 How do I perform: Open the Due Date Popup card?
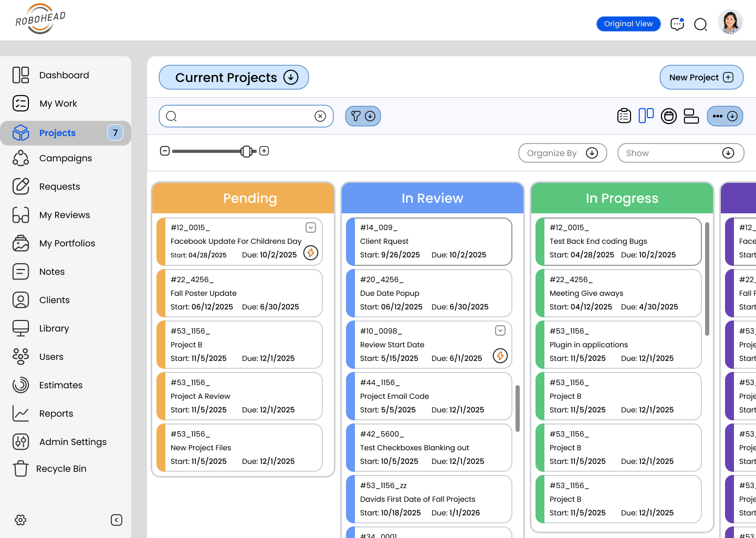[429, 293]
